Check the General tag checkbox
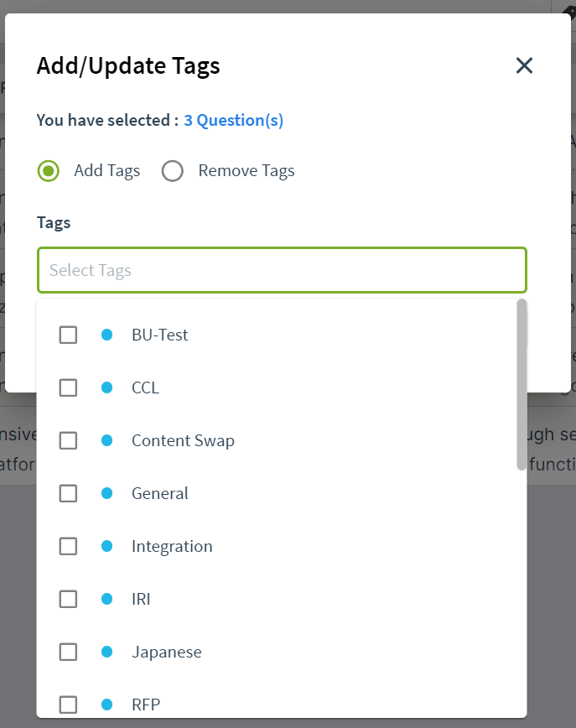This screenshot has width=576, height=728. point(68,493)
